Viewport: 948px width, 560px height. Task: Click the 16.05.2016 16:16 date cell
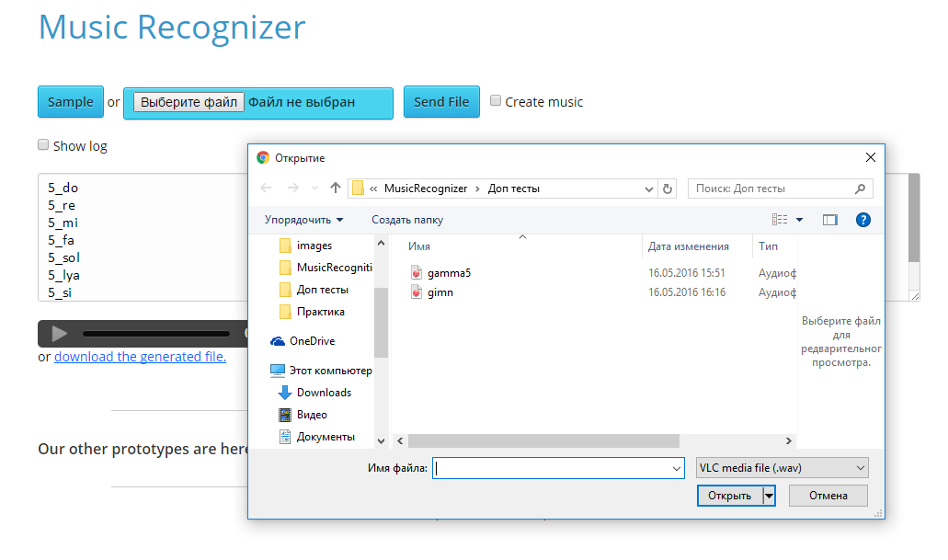pos(687,292)
